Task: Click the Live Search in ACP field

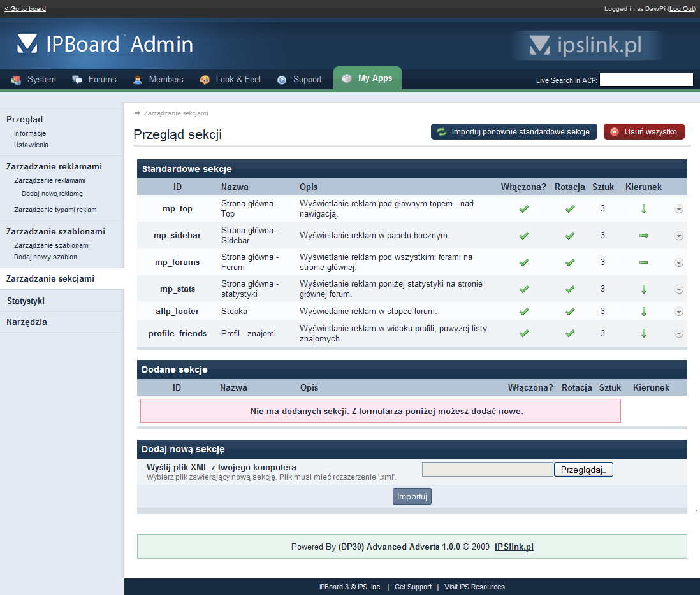Action: click(x=646, y=80)
